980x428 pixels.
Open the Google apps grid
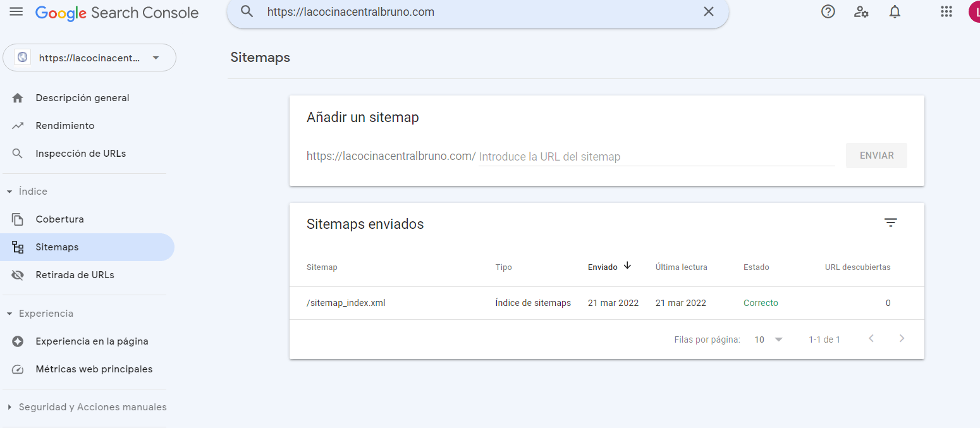tap(946, 11)
